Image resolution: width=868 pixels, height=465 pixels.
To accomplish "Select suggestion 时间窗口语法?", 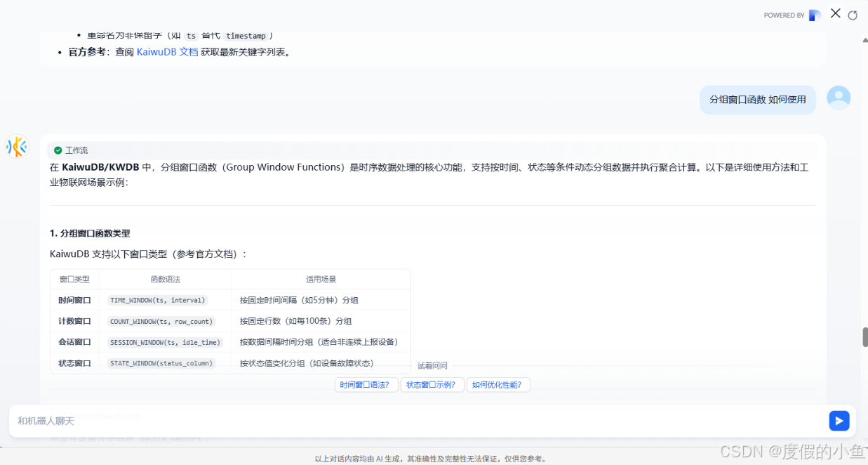I will 366,385.
